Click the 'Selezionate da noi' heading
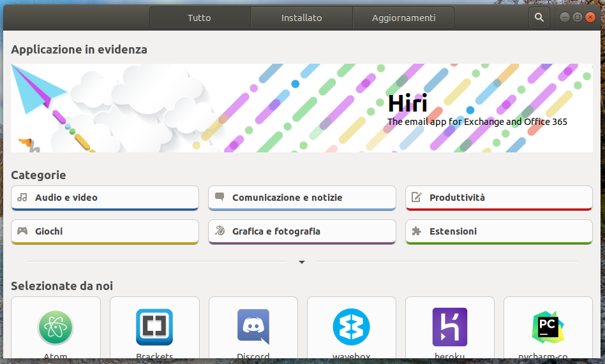This screenshot has width=605, height=364. click(x=62, y=286)
